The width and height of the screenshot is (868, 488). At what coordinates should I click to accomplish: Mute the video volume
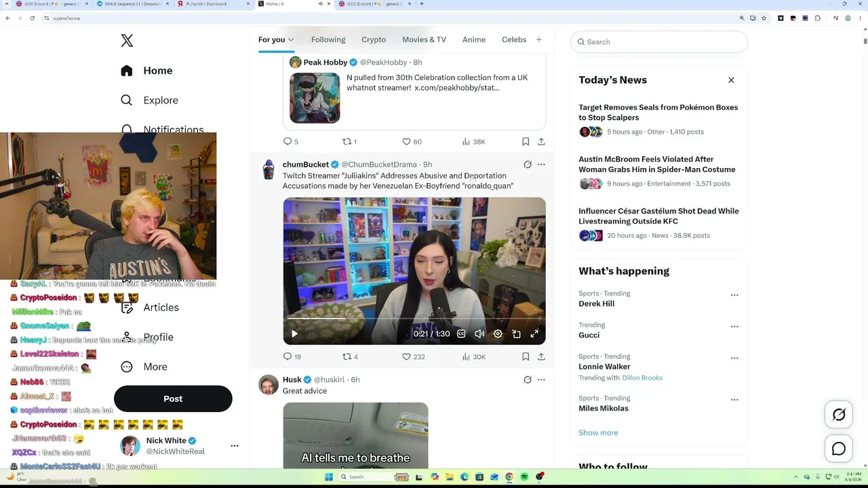[x=479, y=333]
